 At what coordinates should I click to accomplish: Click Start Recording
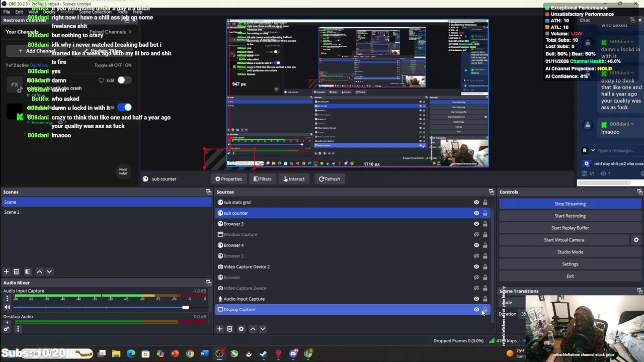click(570, 216)
